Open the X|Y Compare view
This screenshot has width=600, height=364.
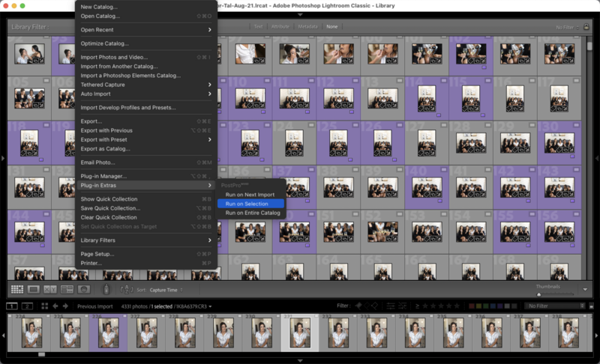point(50,290)
